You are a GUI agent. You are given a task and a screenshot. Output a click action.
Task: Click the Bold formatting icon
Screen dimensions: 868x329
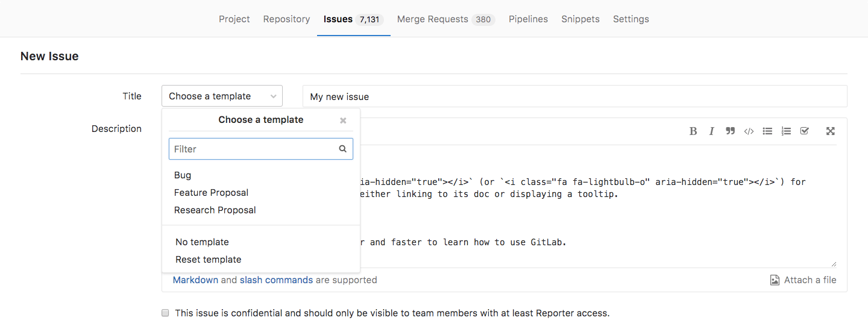(x=693, y=131)
